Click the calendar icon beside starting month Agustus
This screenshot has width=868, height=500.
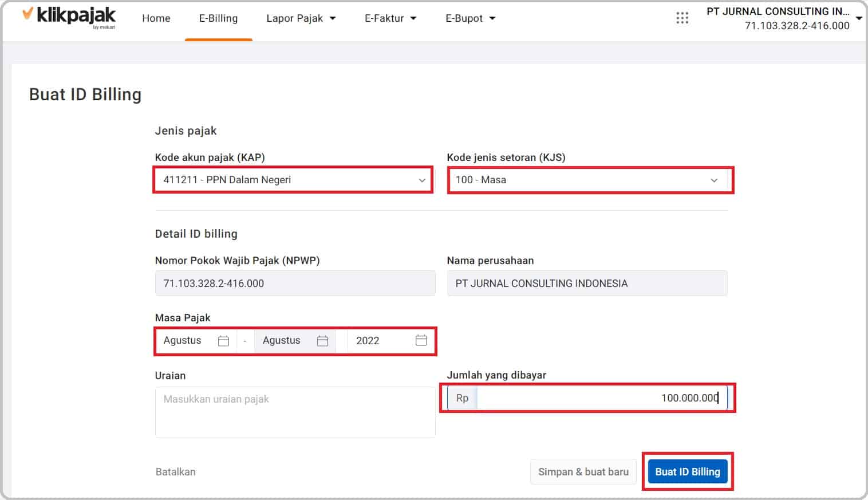[x=223, y=340]
